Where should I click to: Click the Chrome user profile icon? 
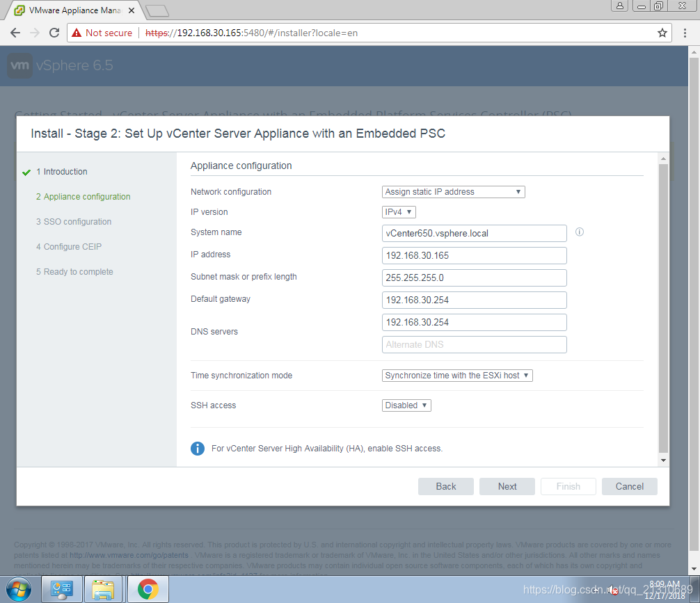pyautogui.click(x=620, y=6)
